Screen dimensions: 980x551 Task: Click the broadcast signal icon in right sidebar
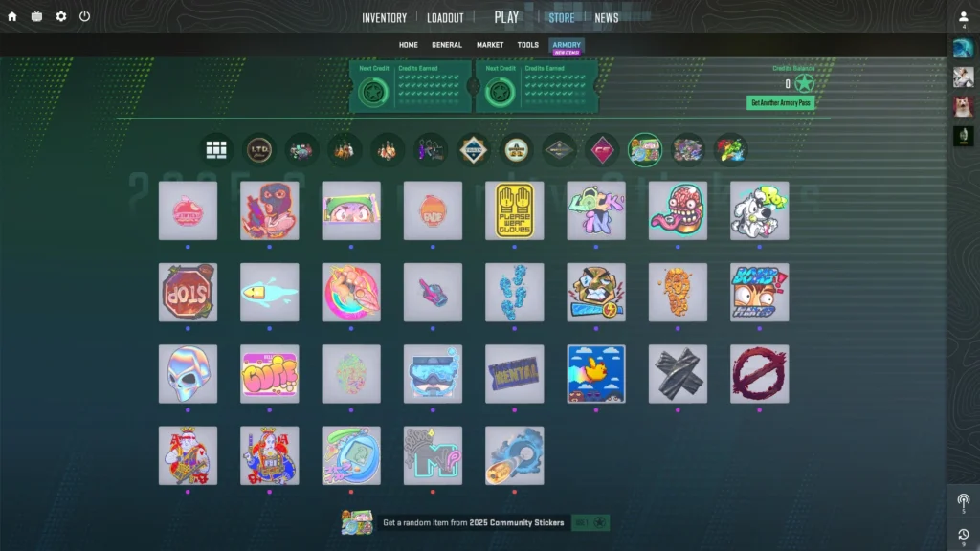click(x=963, y=500)
